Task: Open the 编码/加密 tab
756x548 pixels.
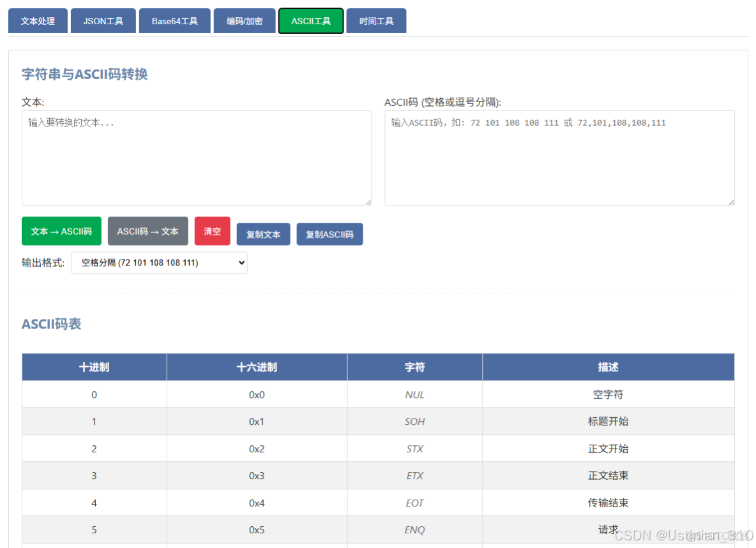Action: click(245, 20)
